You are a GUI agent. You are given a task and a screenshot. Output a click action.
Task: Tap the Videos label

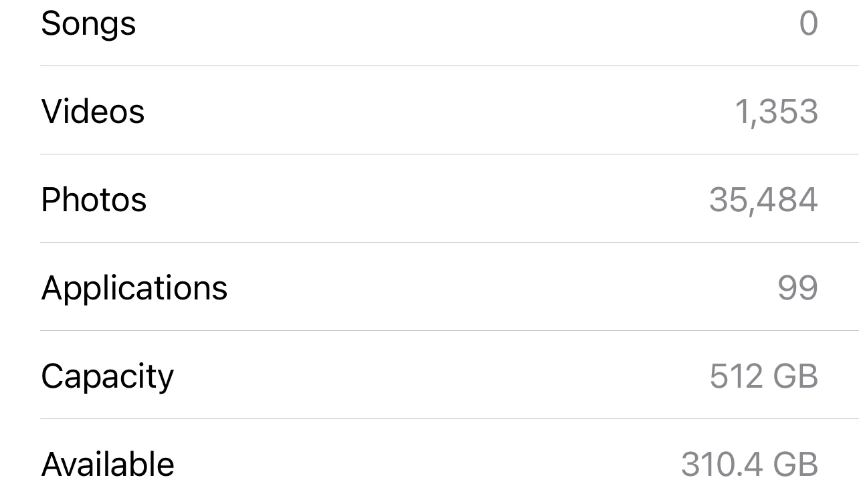pos(93,111)
